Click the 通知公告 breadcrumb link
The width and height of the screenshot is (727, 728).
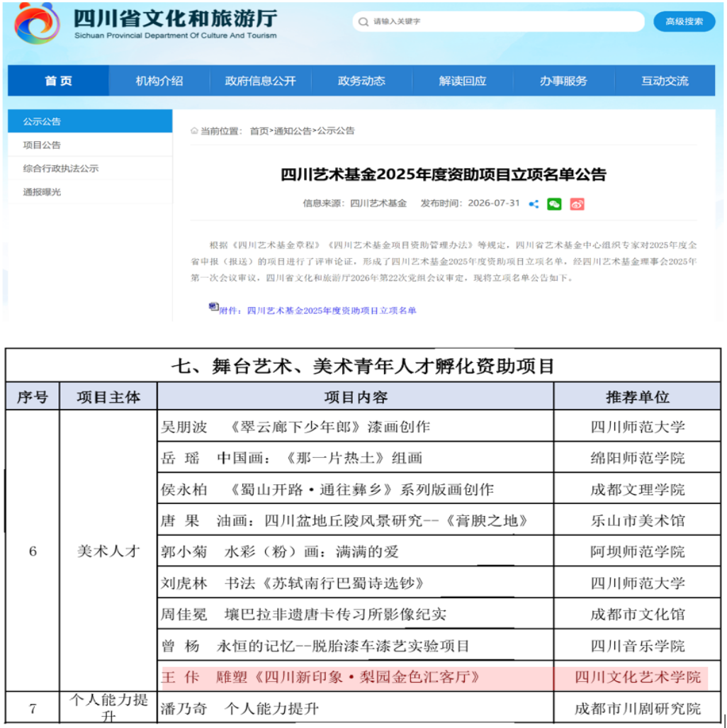point(293,131)
